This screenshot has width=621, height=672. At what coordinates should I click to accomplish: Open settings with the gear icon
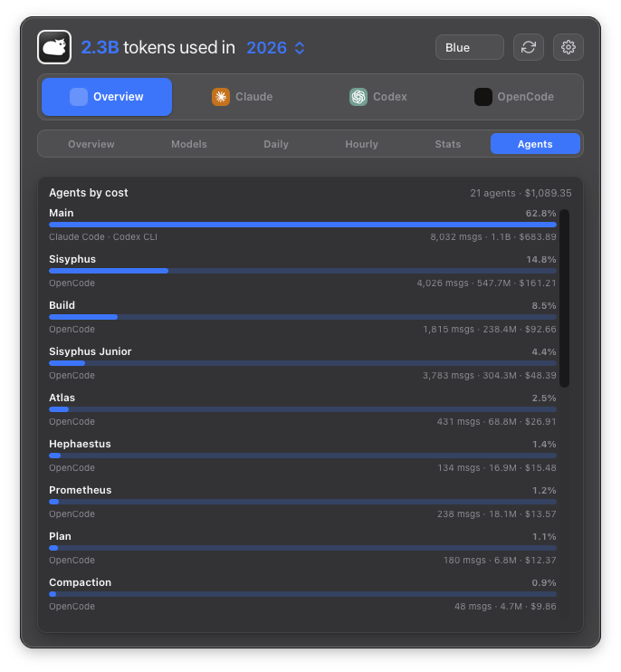pos(568,47)
